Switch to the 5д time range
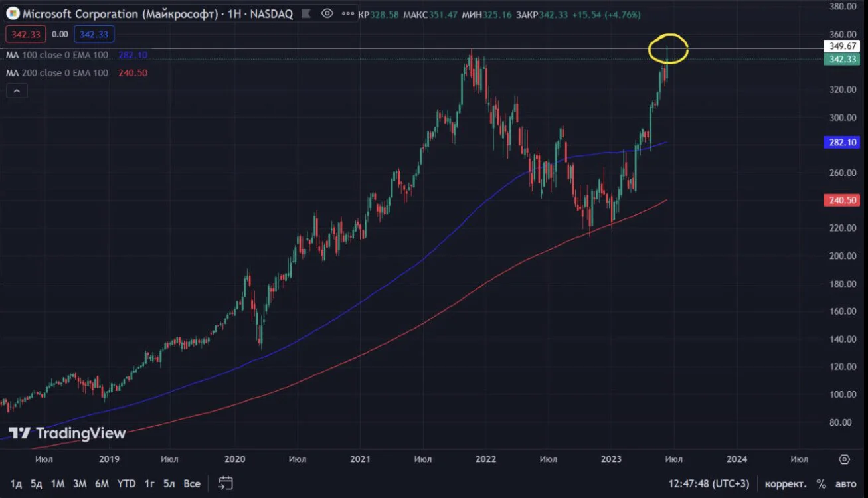Viewport: 868px width, 498px height. (x=37, y=483)
